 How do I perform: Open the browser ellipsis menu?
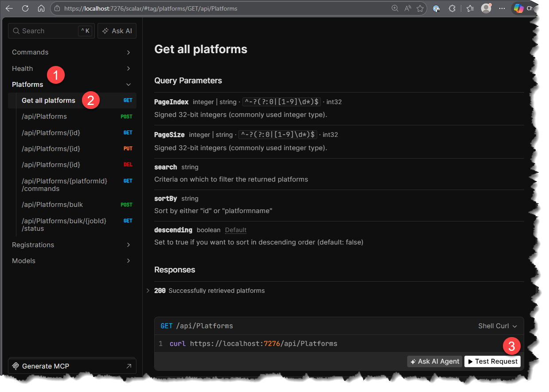click(x=502, y=8)
